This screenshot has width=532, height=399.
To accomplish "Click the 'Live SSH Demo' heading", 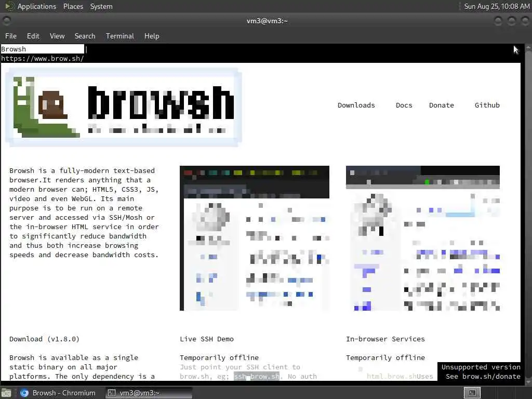I will point(207,339).
